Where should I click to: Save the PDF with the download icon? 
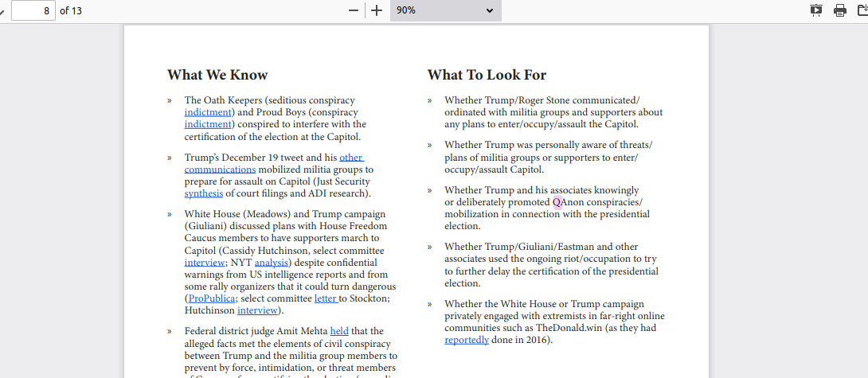[x=862, y=10]
